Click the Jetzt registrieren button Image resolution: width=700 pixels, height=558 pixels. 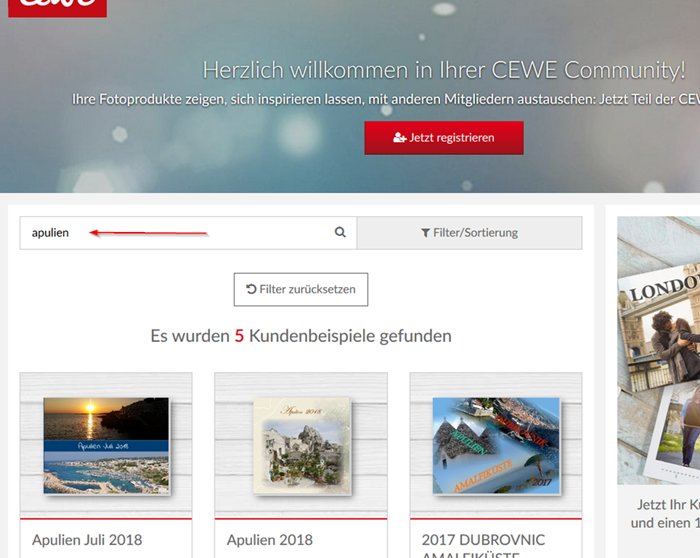tap(444, 137)
